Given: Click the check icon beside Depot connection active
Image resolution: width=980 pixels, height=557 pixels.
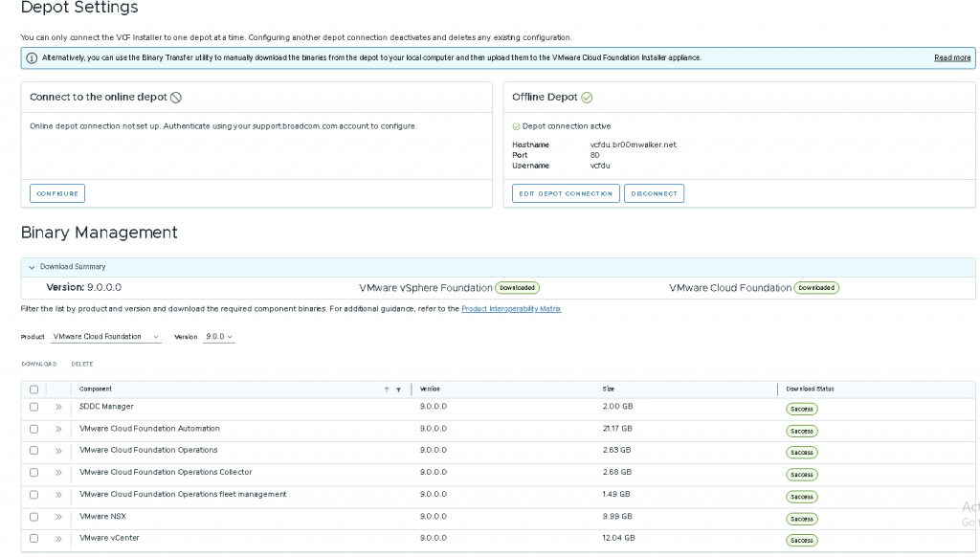Looking at the screenshot, I should point(516,126).
